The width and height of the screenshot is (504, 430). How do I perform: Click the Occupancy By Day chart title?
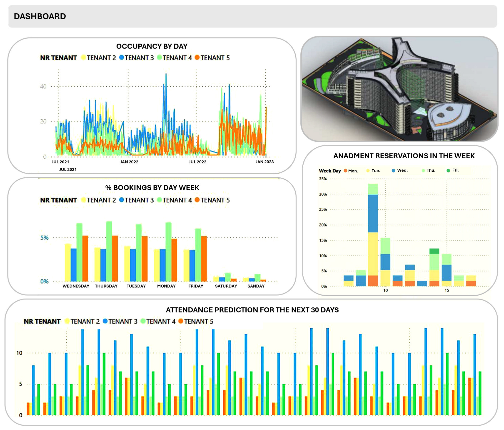152,46
